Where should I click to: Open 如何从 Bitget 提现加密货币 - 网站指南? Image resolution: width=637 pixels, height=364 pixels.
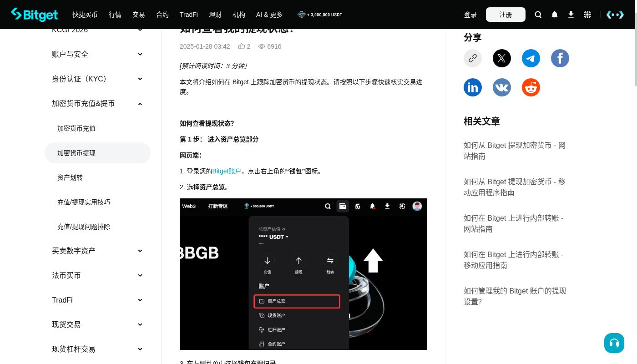(515, 151)
